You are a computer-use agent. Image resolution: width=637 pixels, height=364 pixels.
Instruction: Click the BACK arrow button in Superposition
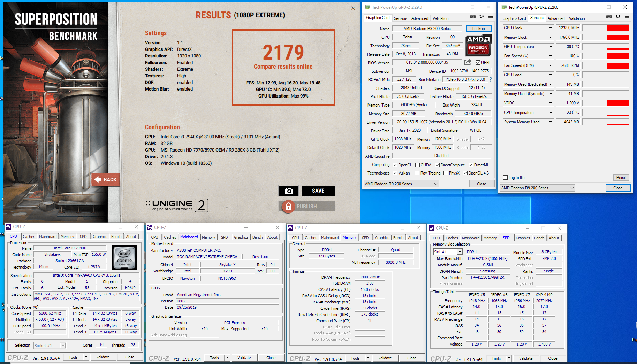point(106,180)
